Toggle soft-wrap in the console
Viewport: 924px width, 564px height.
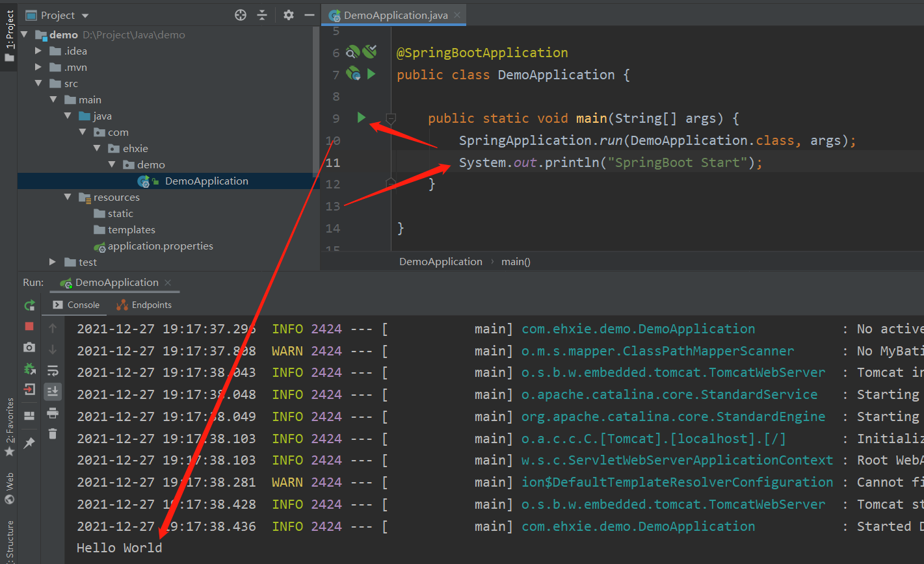[53, 370]
